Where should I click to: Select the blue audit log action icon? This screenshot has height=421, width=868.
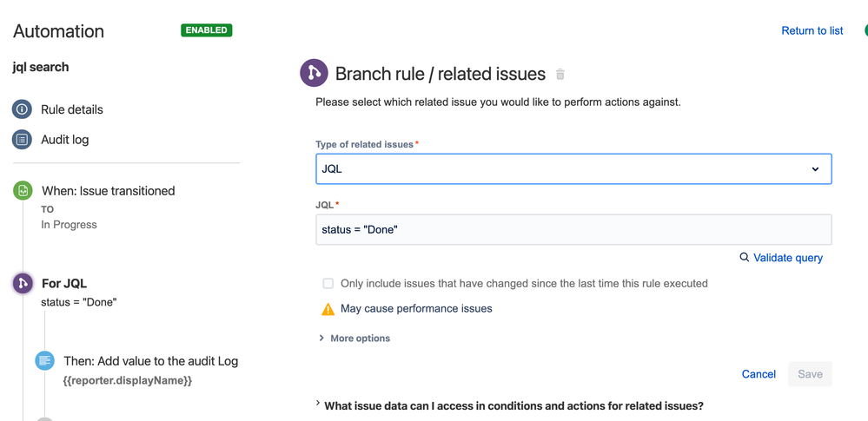(x=45, y=361)
